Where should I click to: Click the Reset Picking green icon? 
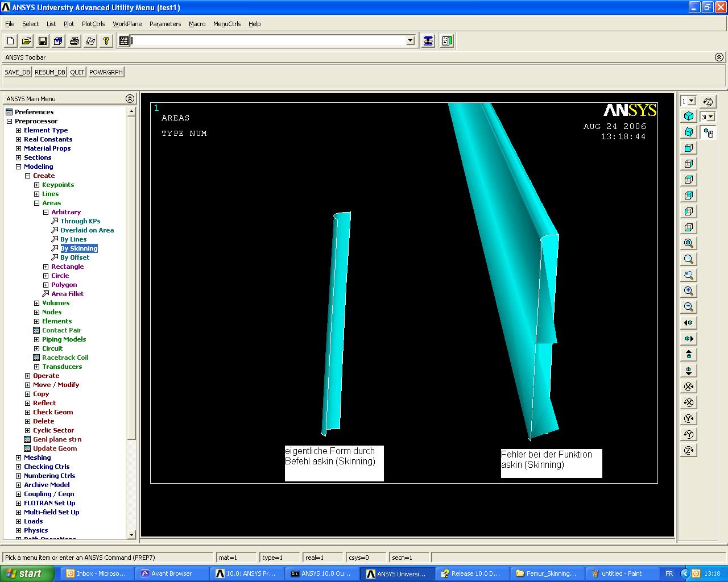447,41
